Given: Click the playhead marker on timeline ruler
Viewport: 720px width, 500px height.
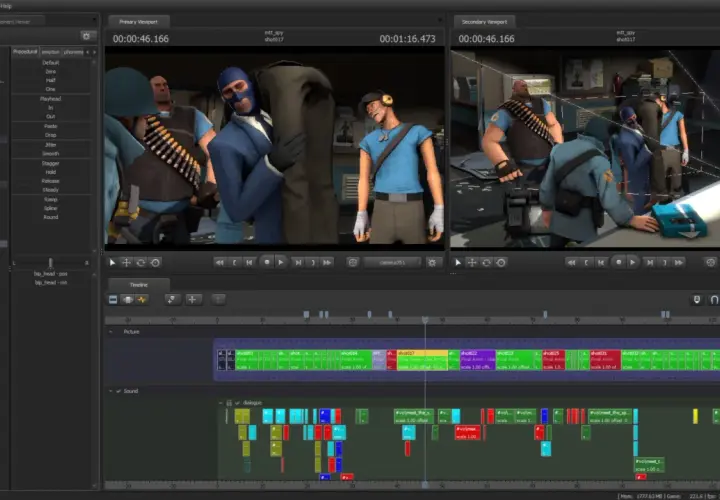Looking at the screenshot, I should tap(425, 320).
